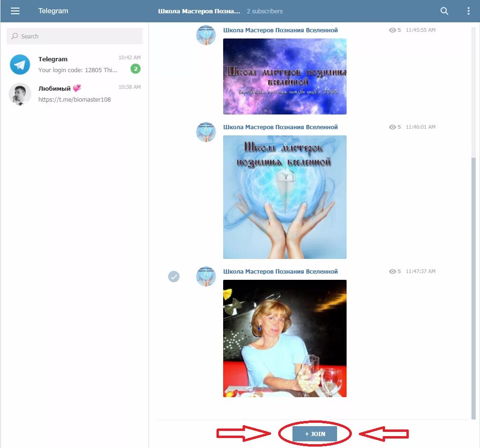Focus the Search chats input field
The image size is (480, 448).
click(x=75, y=36)
